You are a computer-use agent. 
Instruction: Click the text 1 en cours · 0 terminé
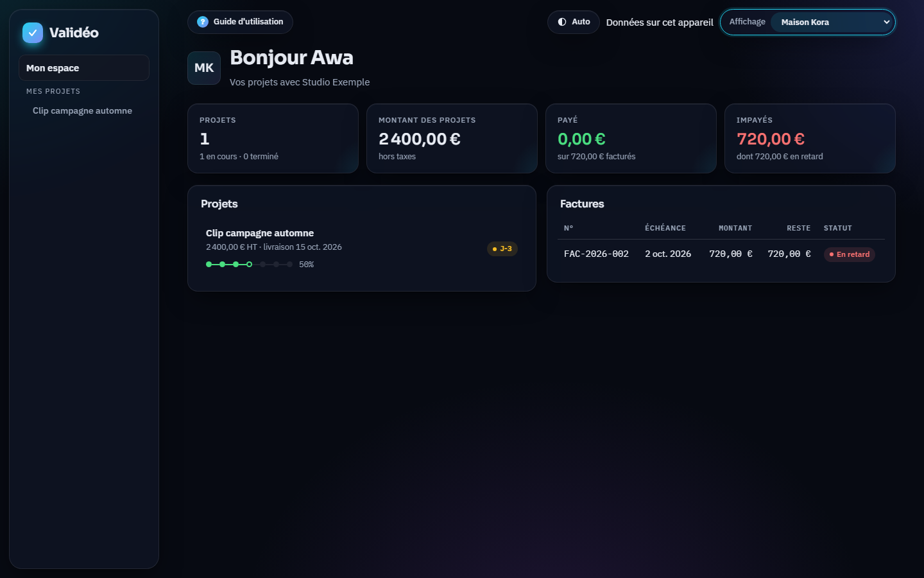[239, 157]
